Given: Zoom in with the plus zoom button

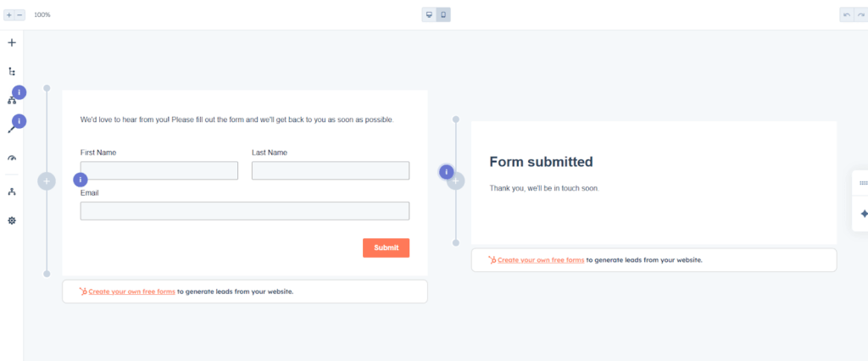Looking at the screenshot, I should [x=9, y=15].
